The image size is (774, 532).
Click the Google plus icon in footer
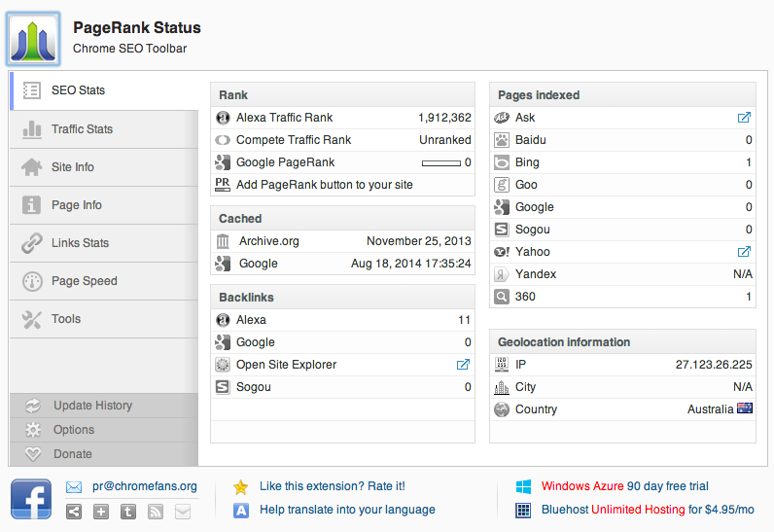(101, 512)
